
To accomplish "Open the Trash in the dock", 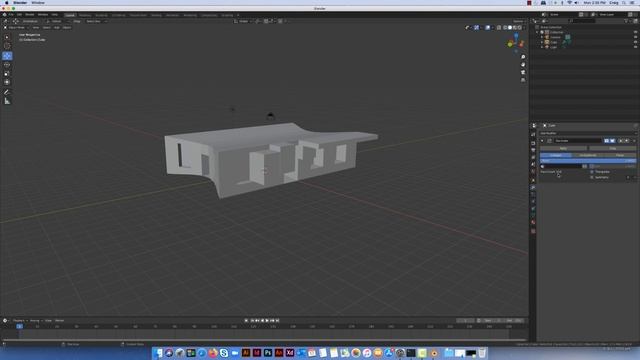I will pyautogui.click(x=482, y=353).
